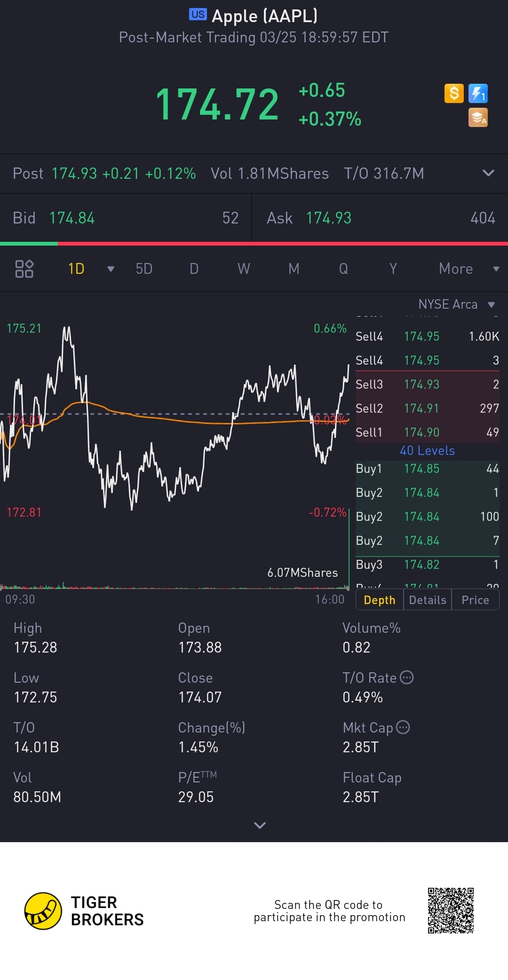The image size is (508, 980).
Task: Tap the Close 174.07 value
Action: (x=200, y=697)
